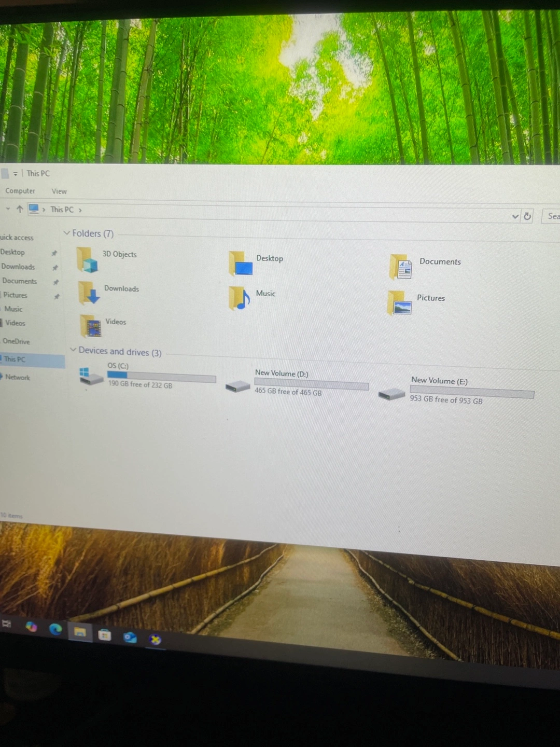Collapse the Devices and drives (3) section
The width and height of the screenshot is (560, 747).
click(73, 350)
